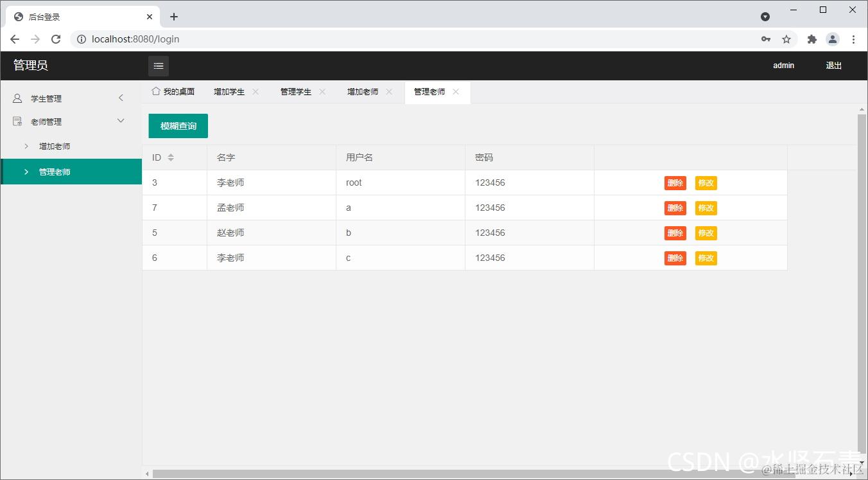Click the 密码 column header
868x480 pixels.
[530, 157]
